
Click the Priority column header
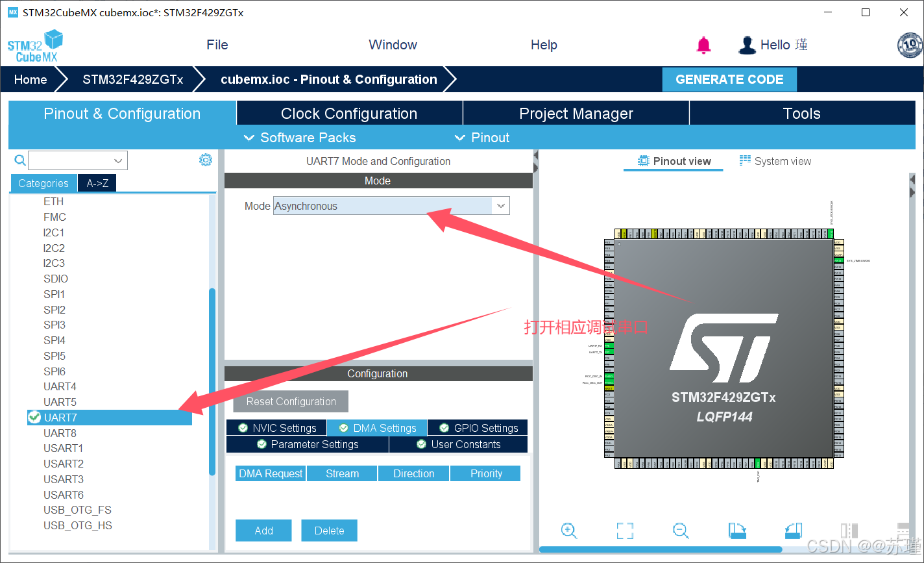[x=486, y=473]
